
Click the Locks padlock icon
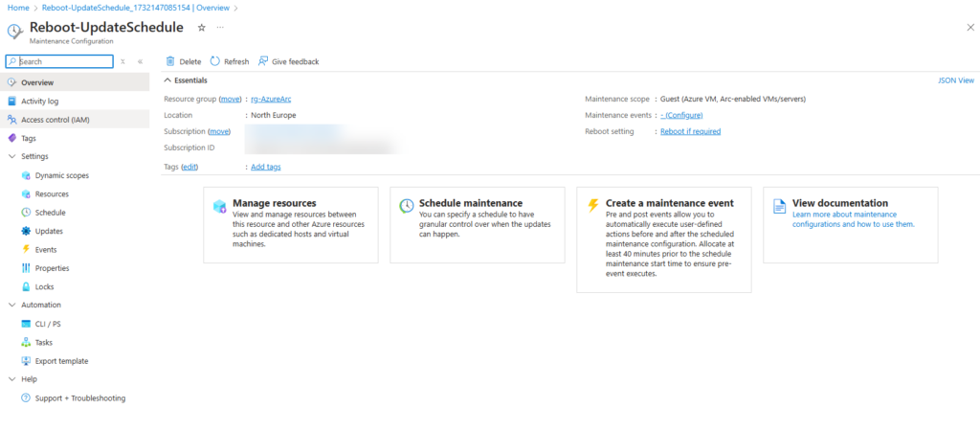(26, 286)
